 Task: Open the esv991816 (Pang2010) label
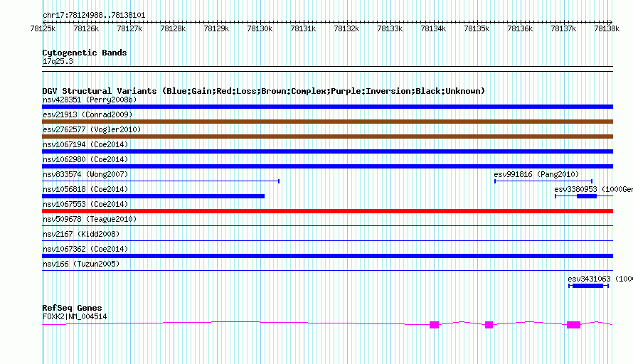(x=536, y=174)
